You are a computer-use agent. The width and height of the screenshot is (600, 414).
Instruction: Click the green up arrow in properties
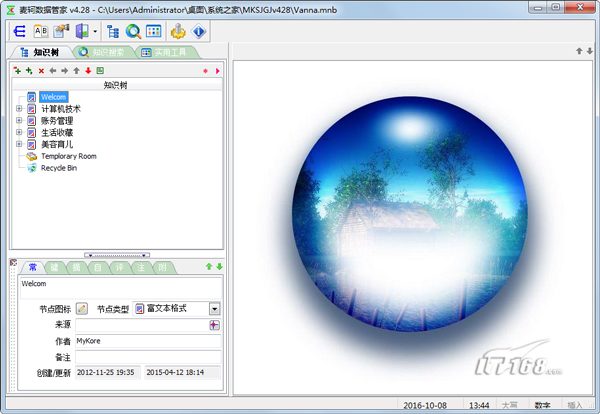(209, 267)
